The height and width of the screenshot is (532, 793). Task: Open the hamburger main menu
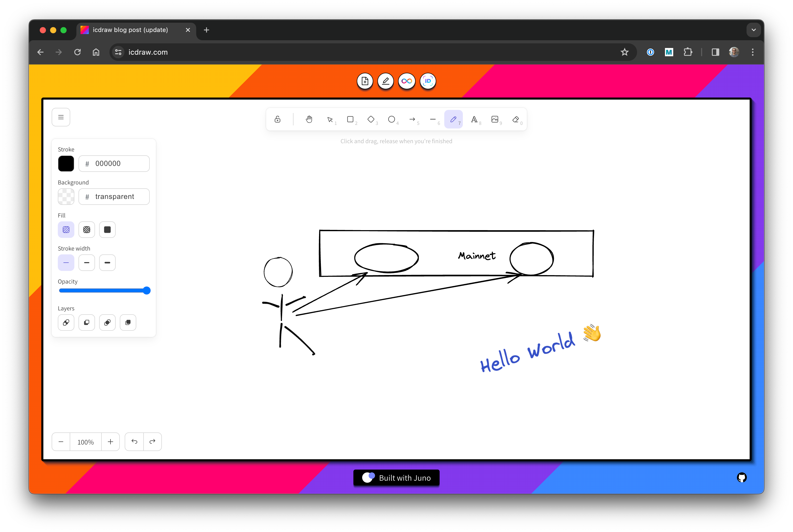[x=61, y=117]
